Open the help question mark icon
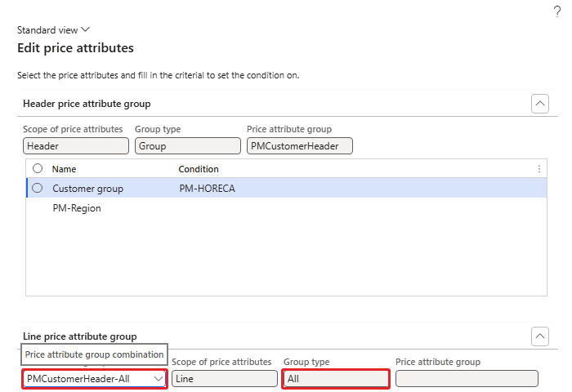Viewport: 572px width, 392px height. [557, 11]
